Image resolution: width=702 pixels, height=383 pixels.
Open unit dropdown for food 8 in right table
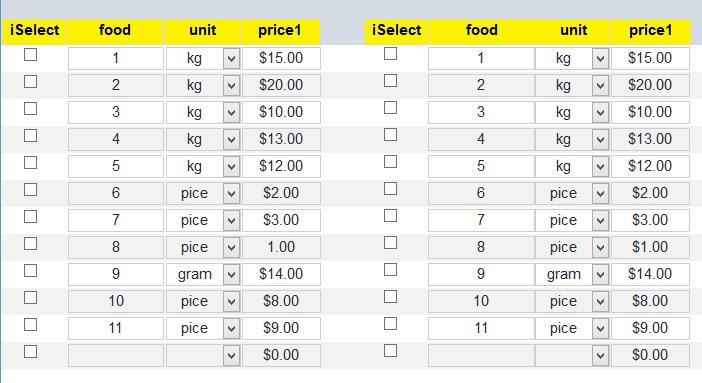[x=600, y=247]
